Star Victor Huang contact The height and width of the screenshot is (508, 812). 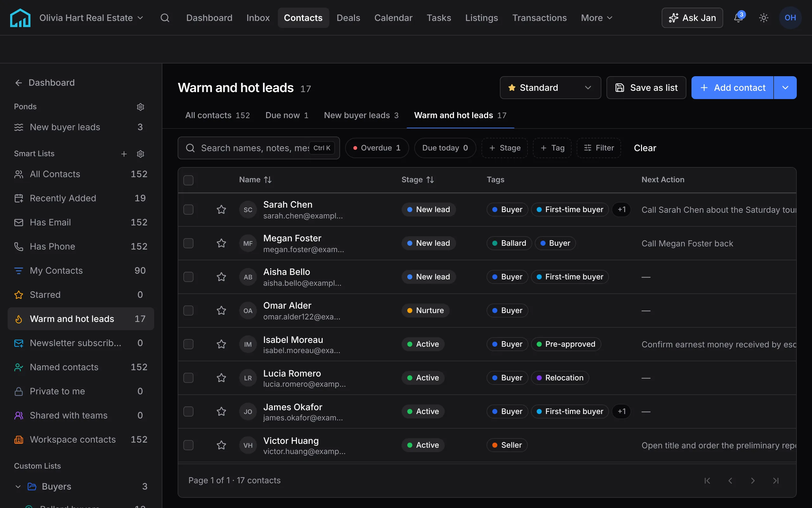coord(221,445)
